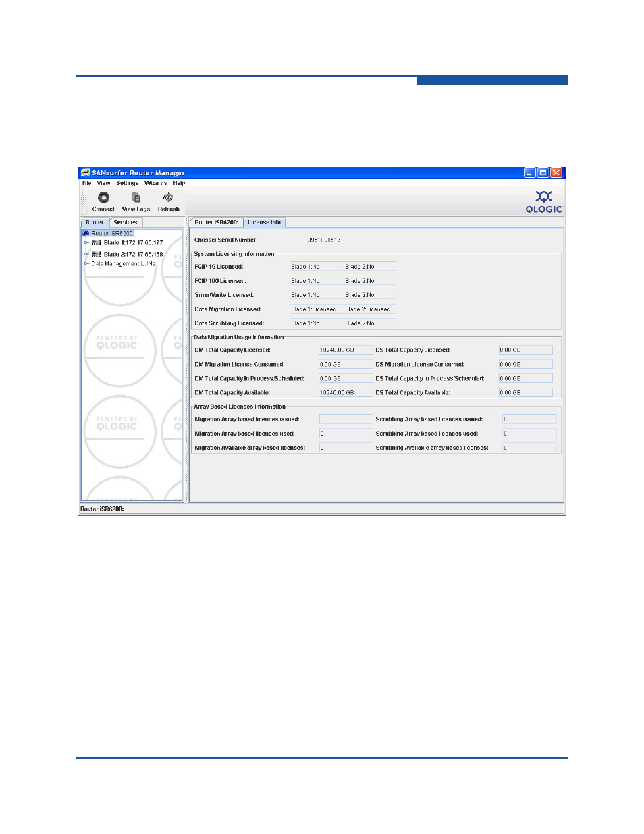Expand the Blade 1:172.17.65.177 tree node

coord(86,243)
